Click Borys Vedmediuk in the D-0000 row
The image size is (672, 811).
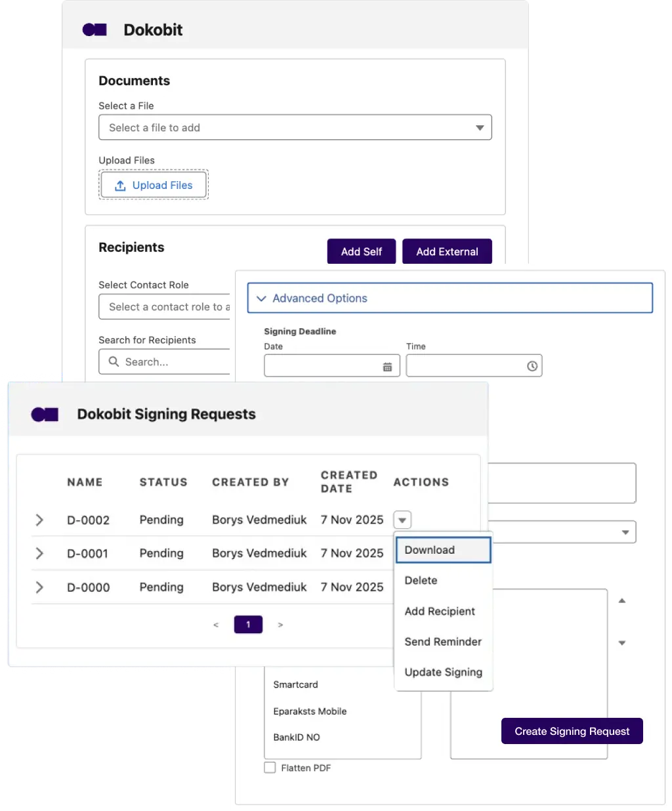click(259, 587)
